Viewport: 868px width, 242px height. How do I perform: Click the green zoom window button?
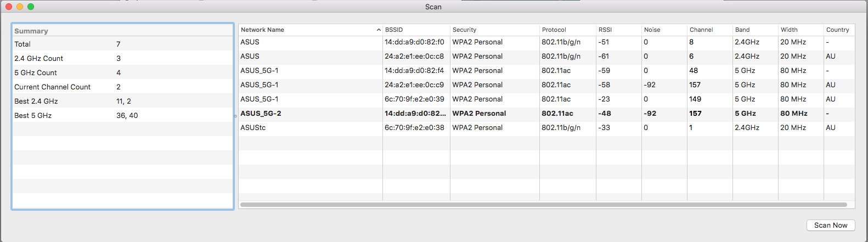[31, 7]
